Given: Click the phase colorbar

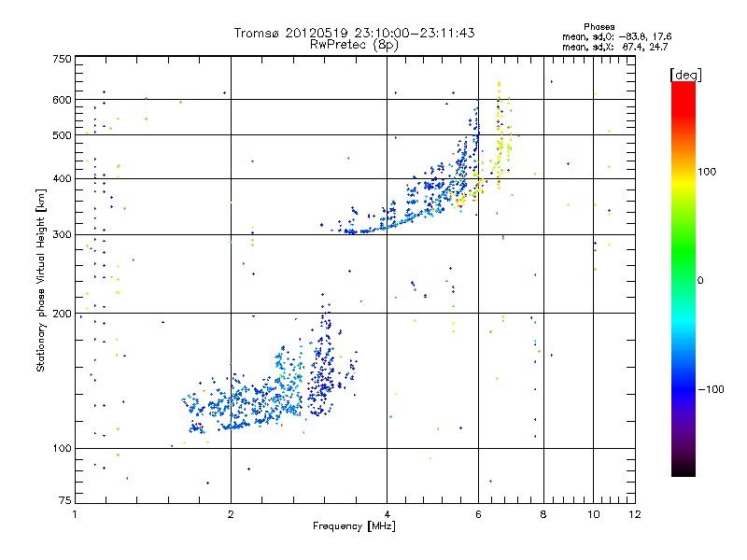Looking at the screenshot, I should click(x=684, y=279).
